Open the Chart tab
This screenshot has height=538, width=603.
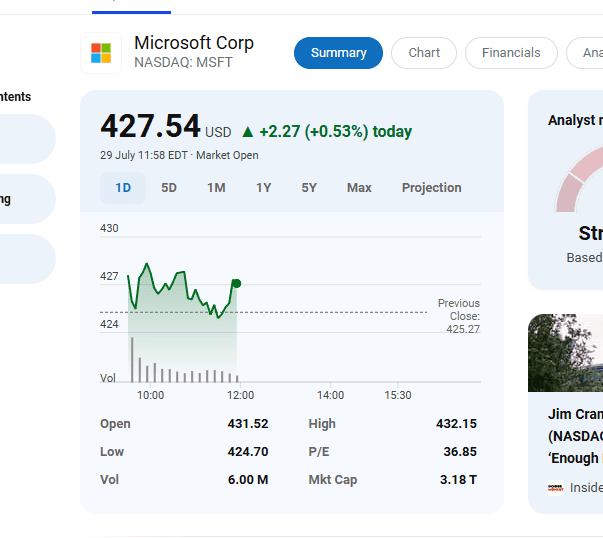pos(424,53)
